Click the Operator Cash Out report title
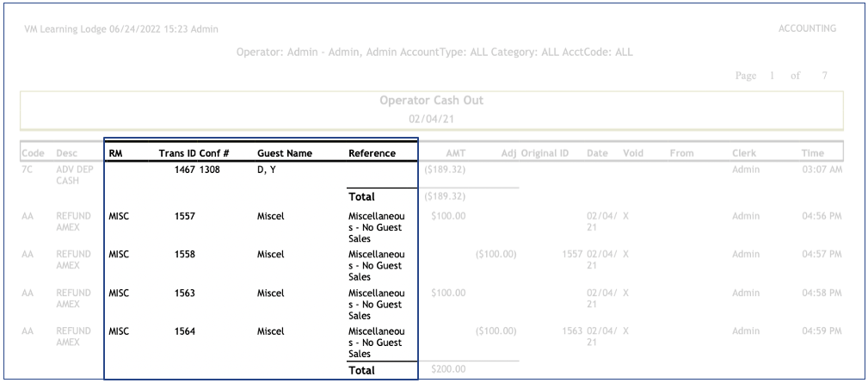868x383 pixels. 431,101
